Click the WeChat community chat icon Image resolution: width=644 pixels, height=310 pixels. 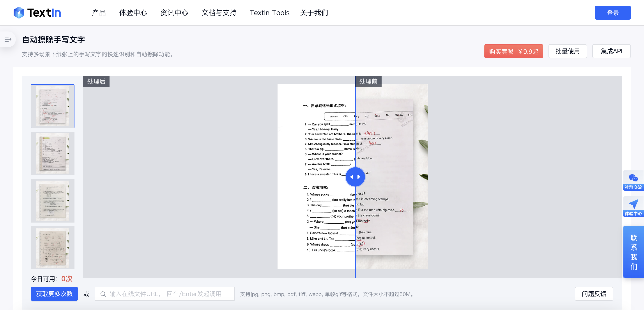[633, 178]
